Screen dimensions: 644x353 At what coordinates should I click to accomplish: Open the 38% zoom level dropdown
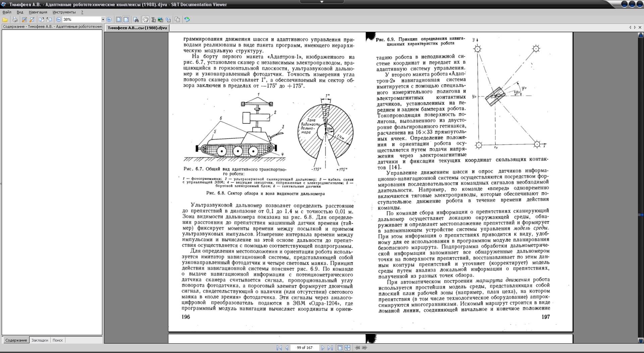(x=103, y=20)
